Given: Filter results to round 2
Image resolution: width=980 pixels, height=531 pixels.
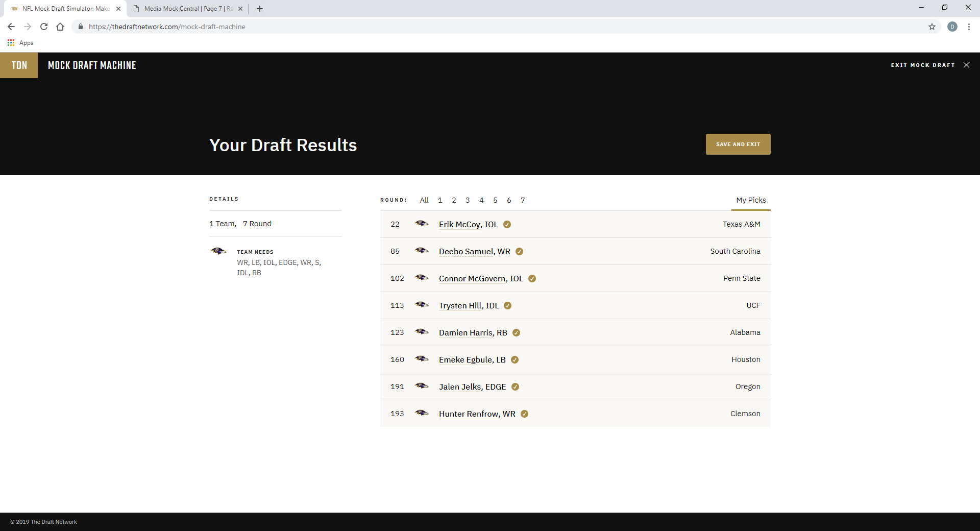Looking at the screenshot, I should coord(454,200).
